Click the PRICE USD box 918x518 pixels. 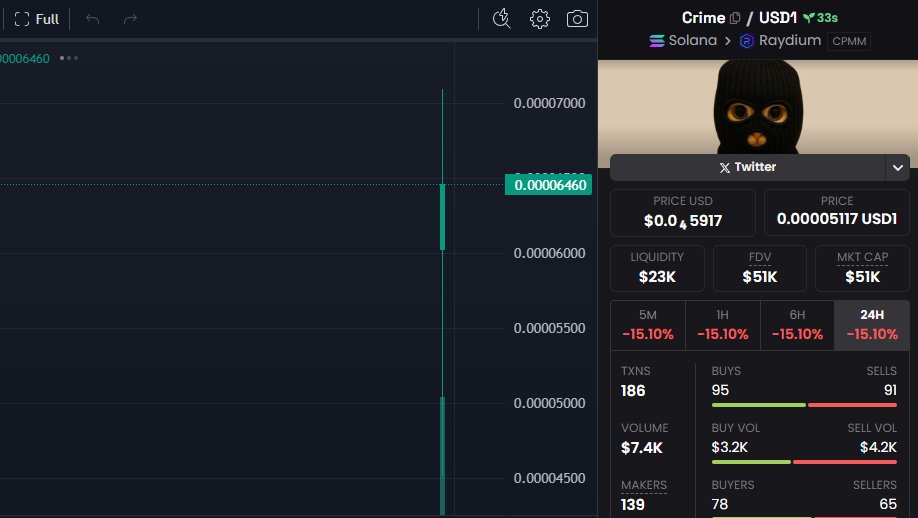click(x=683, y=212)
